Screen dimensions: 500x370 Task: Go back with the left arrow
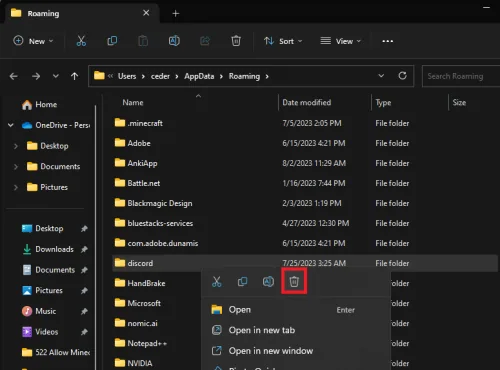14,76
